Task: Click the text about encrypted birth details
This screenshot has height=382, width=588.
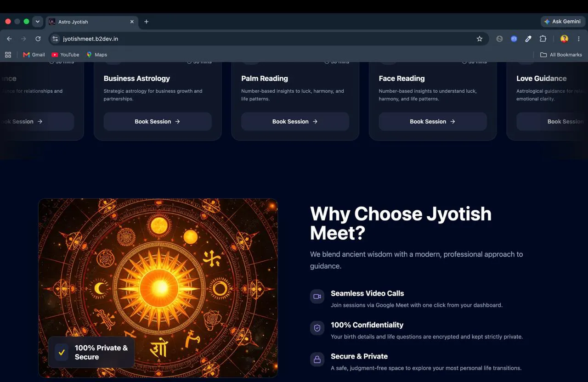Action: [427, 337]
